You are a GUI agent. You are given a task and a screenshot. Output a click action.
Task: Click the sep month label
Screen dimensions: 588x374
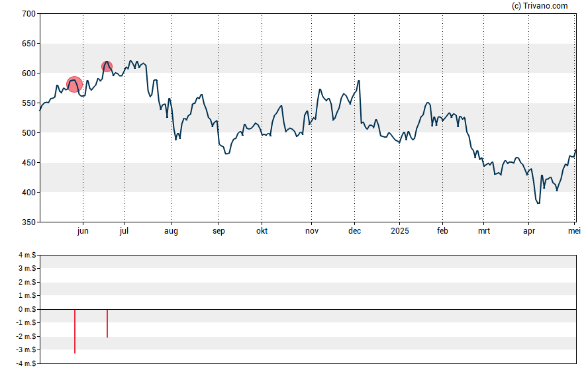point(219,231)
